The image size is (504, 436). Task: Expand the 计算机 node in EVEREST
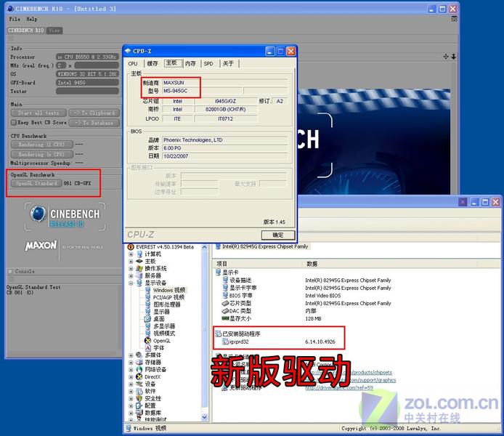(131, 254)
